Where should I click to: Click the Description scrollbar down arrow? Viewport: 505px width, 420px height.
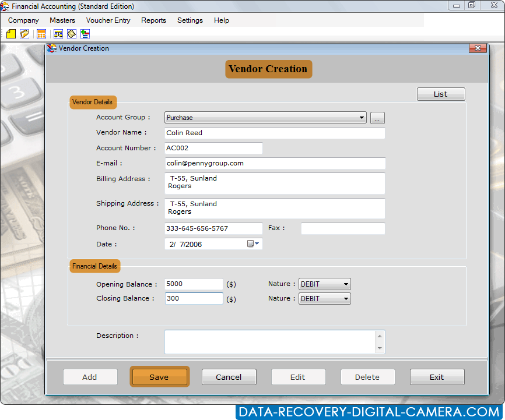(380, 348)
